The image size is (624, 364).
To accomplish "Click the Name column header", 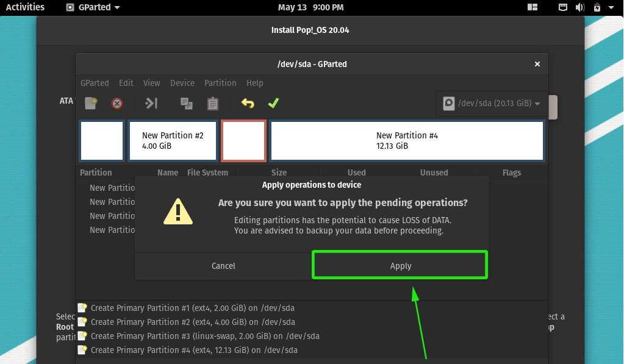I will pos(168,173).
